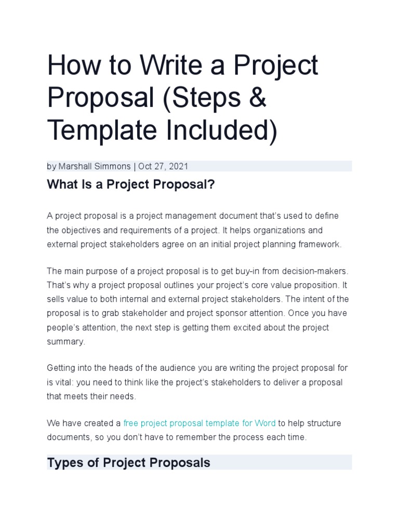Viewport: 399px width, 532px height.
Task: Click the line starting "proposal is to grab stakeholder"
Action: pyautogui.click(x=197, y=313)
